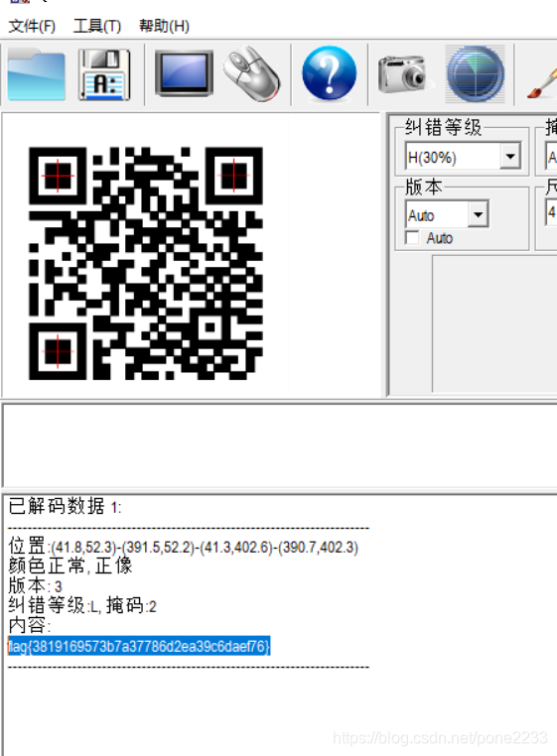The height and width of the screenshot is (756, 557).
Task: Click the paintbrush toolbar icon
Action: pyautogui.click(x=541, y=82)
